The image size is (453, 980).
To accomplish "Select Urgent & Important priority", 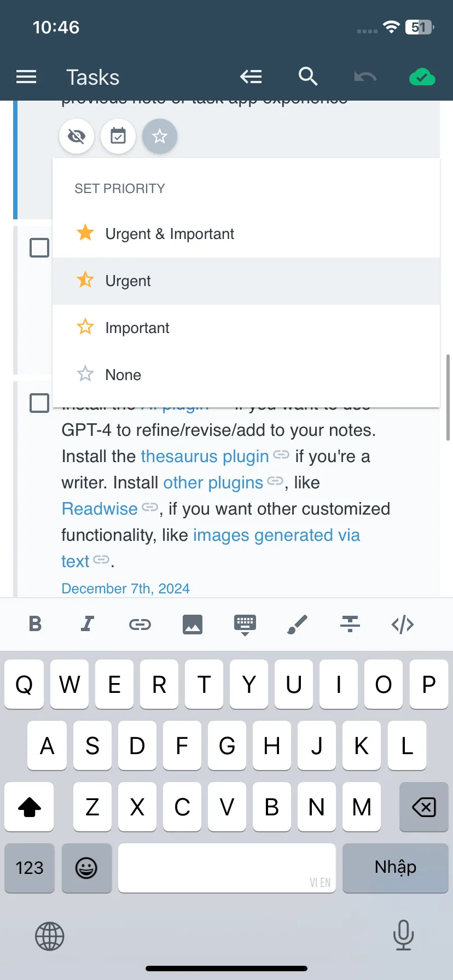I will [246, 234].
